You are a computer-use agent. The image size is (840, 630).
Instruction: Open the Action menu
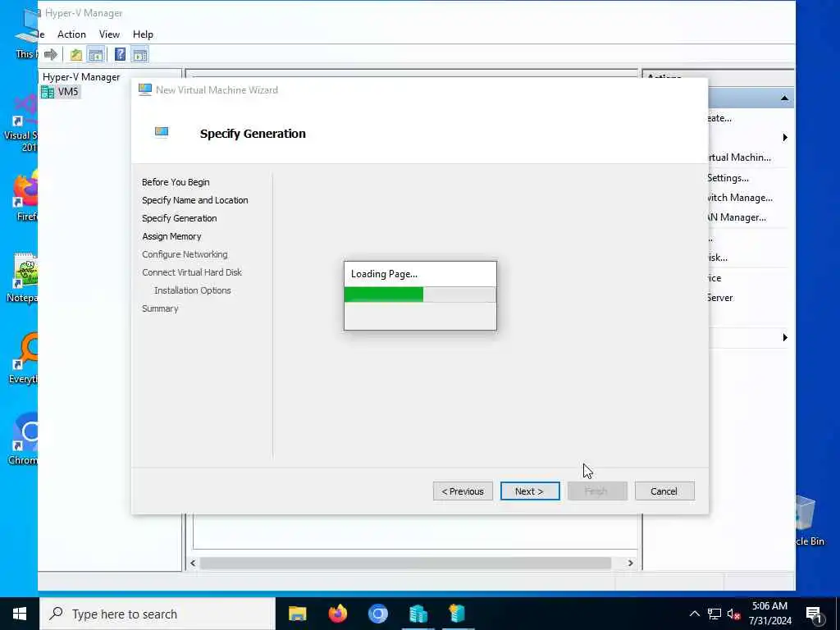click(x=71, y=34)
